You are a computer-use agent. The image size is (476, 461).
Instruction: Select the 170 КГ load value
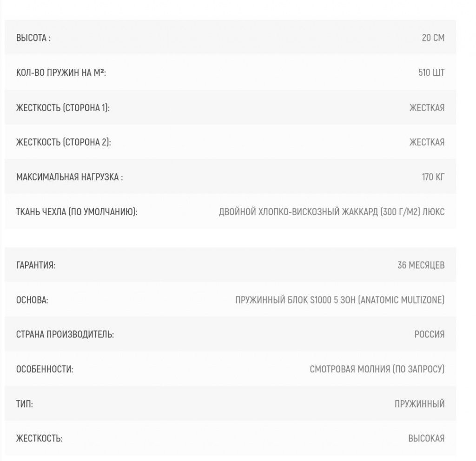pos(433,177)
